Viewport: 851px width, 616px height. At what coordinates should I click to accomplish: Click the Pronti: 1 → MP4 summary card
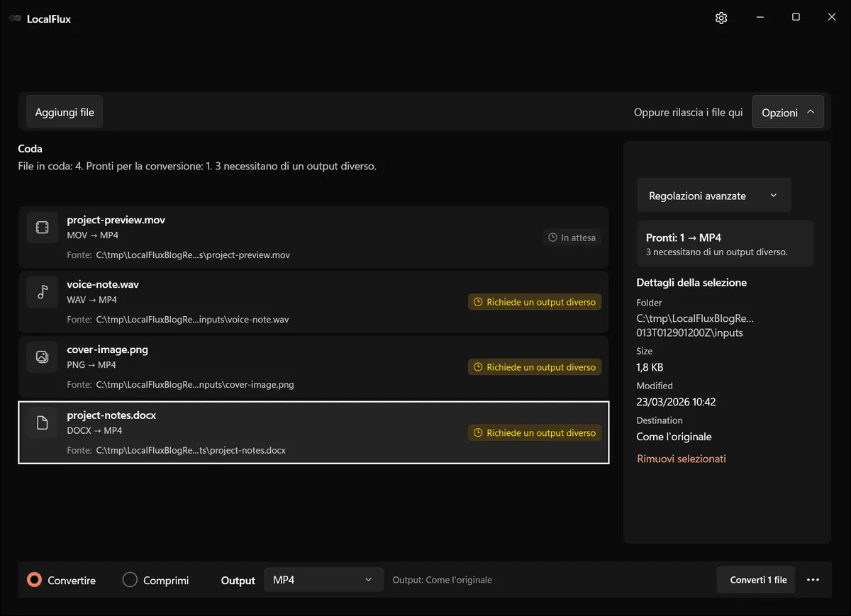(725, 244)
